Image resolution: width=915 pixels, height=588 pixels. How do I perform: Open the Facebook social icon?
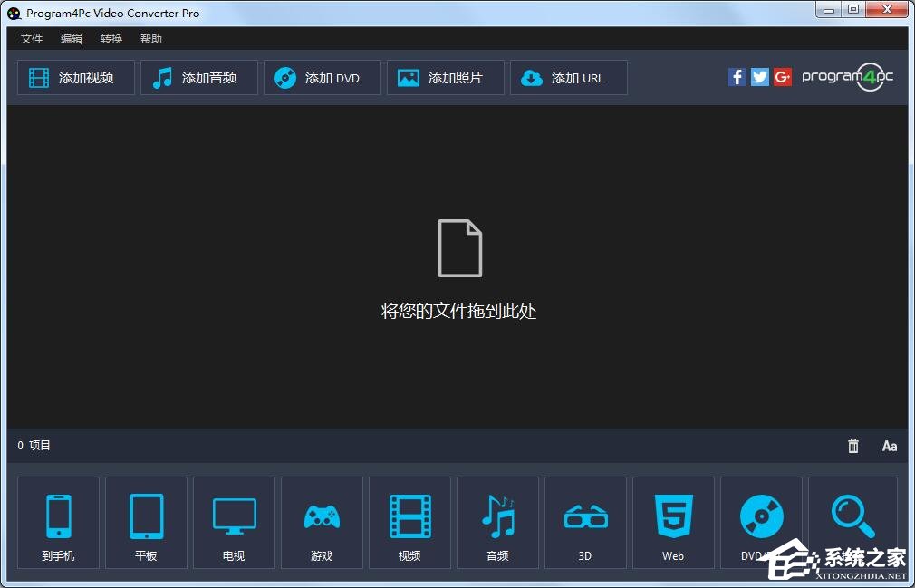tap(737, 77)
